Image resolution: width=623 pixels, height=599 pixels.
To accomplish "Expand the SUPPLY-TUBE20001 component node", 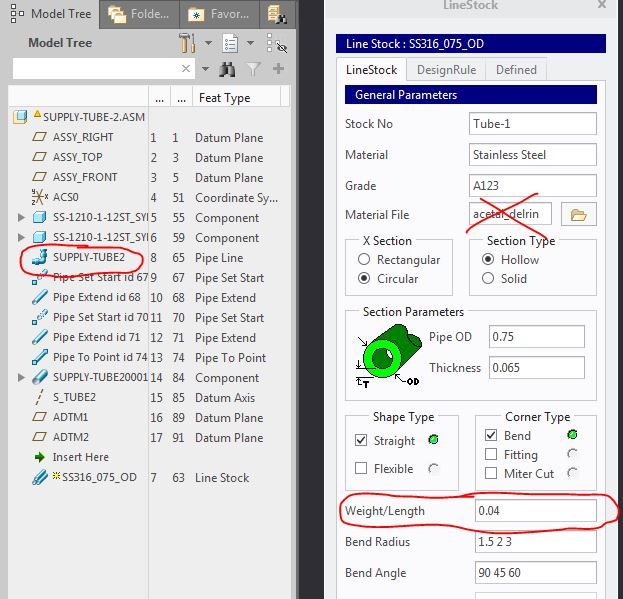I will pyautogui.click(x=21, y=377).
